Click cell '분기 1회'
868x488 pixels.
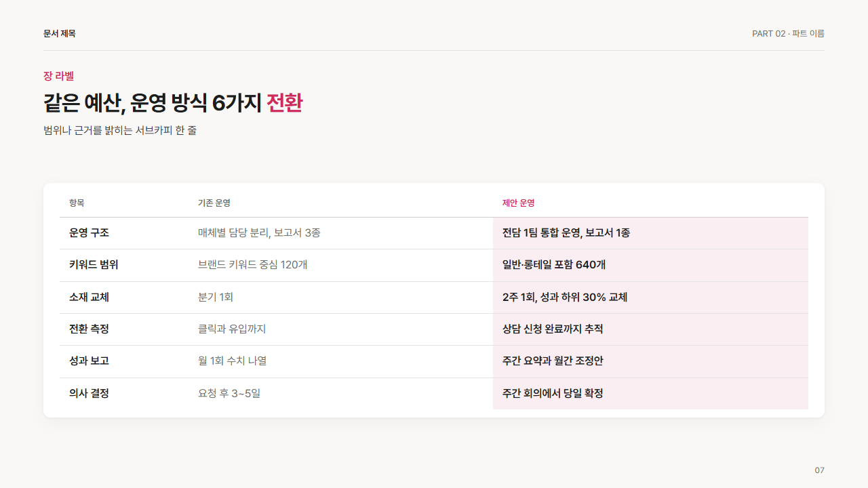216,297
